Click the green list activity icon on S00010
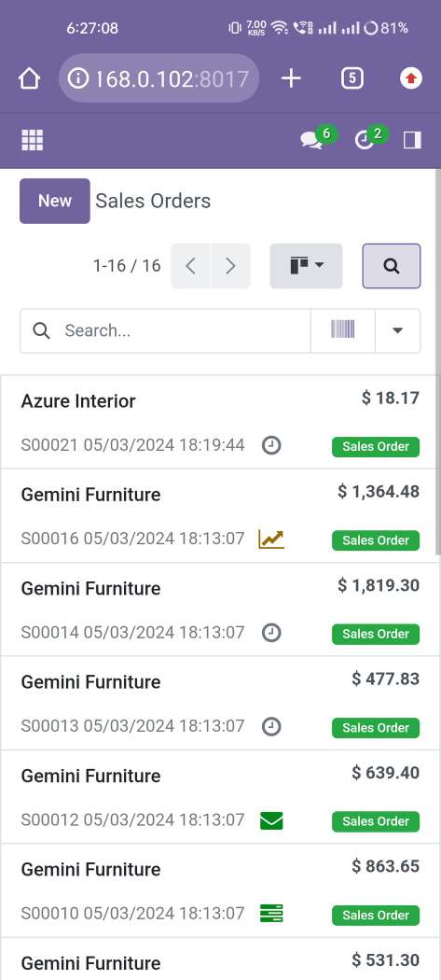This screenshot has width=441, height=980. (x=271, y=914)
